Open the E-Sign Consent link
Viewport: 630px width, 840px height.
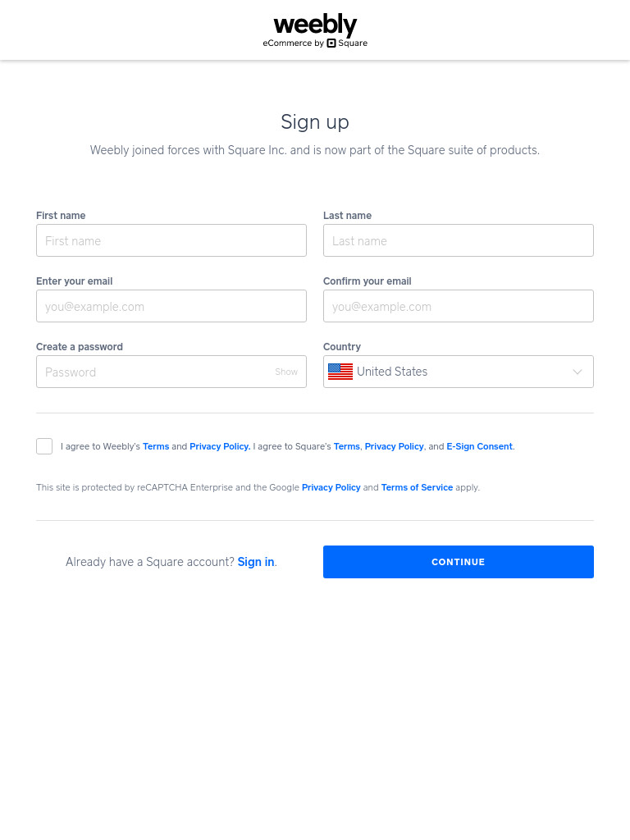(479, 446)
